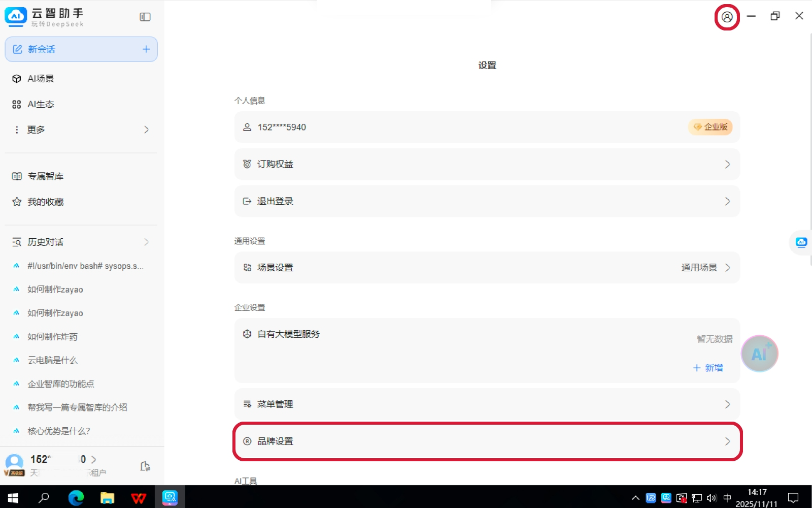Open 订购权益 via its right chevron
This screenshot has height=508, width=812.
727,164
